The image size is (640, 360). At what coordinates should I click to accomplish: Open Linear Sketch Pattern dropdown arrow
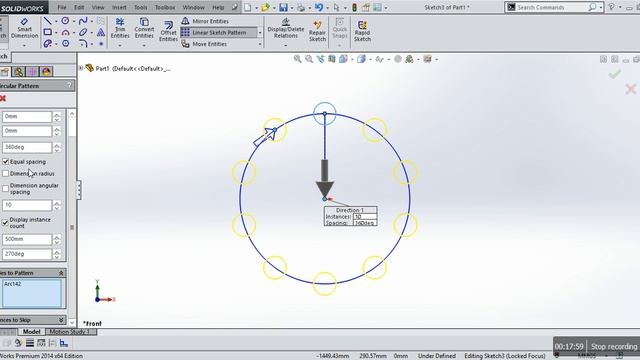(x=260, y=32)
